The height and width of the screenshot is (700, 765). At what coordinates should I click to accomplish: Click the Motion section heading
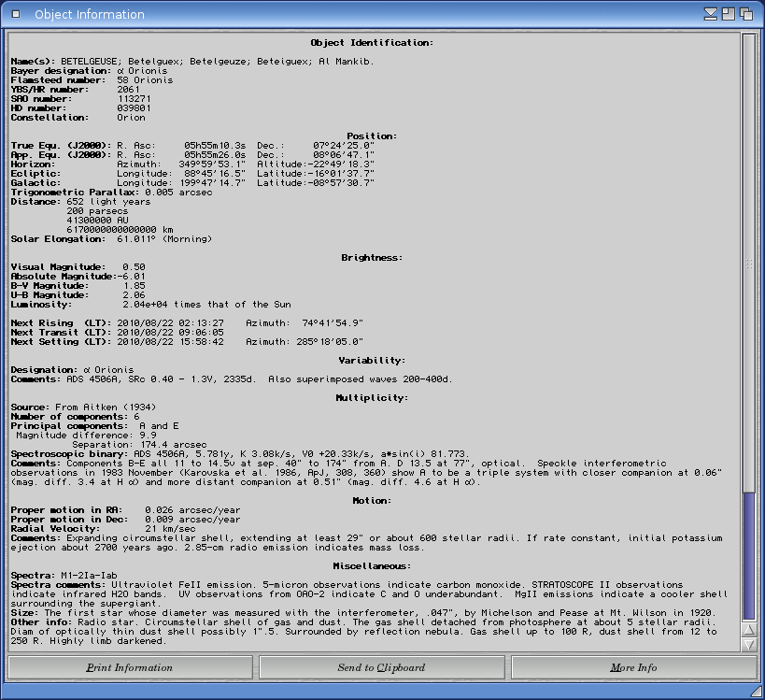click(x=371, y=501)
